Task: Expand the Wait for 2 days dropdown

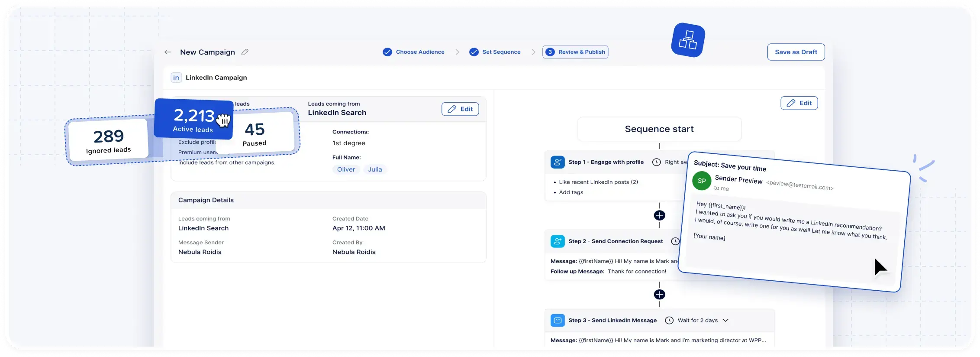Action: point(726,321)
